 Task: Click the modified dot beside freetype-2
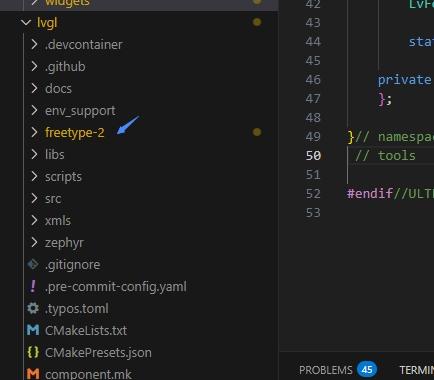(257, 132)
